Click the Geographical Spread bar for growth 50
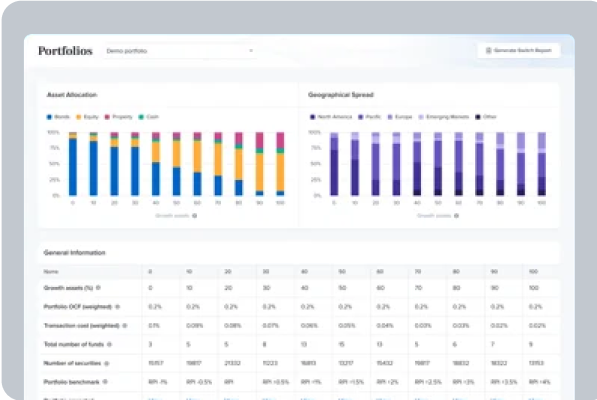 coord(438,164)
